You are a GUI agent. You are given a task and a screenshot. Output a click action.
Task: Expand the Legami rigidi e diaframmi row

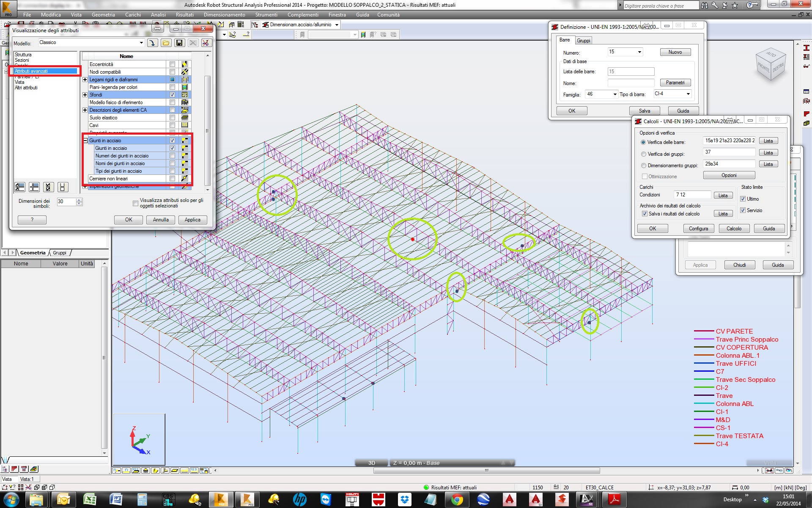85,80
